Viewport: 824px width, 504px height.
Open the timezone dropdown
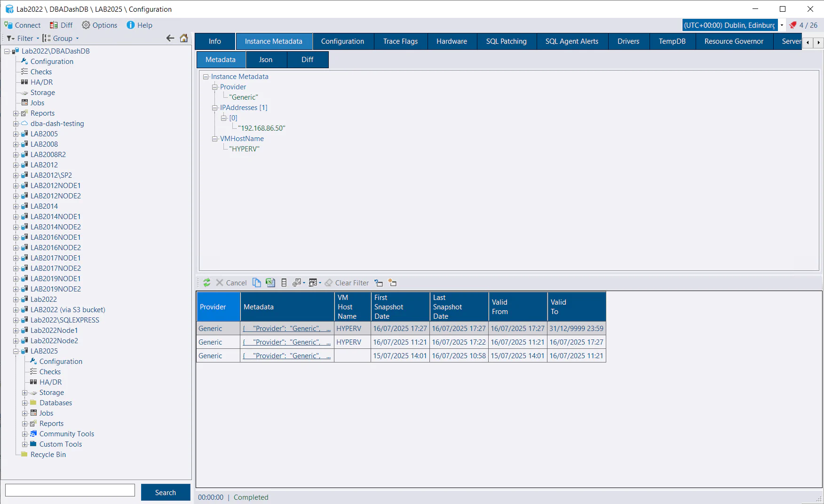[x=782, y=25]
